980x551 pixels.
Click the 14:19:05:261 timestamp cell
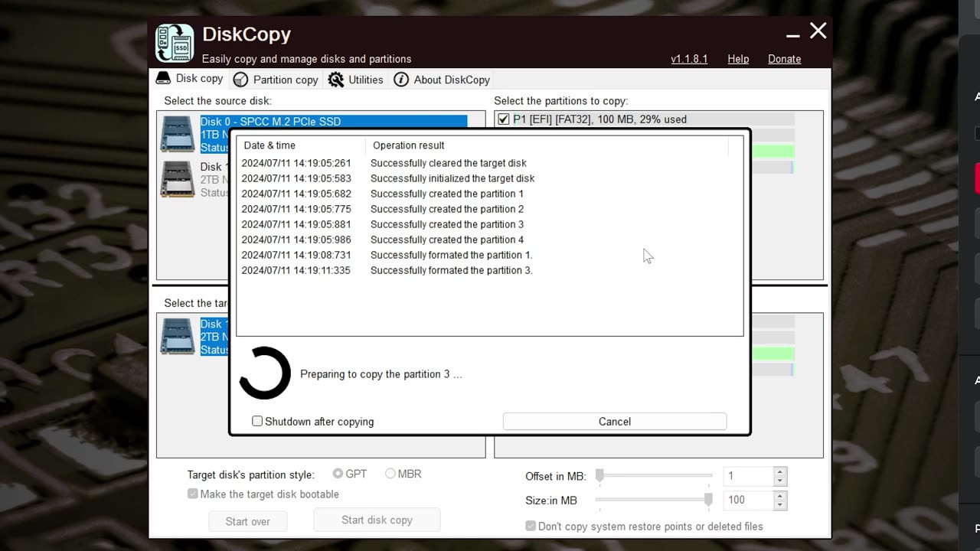(x=296, y=163)
